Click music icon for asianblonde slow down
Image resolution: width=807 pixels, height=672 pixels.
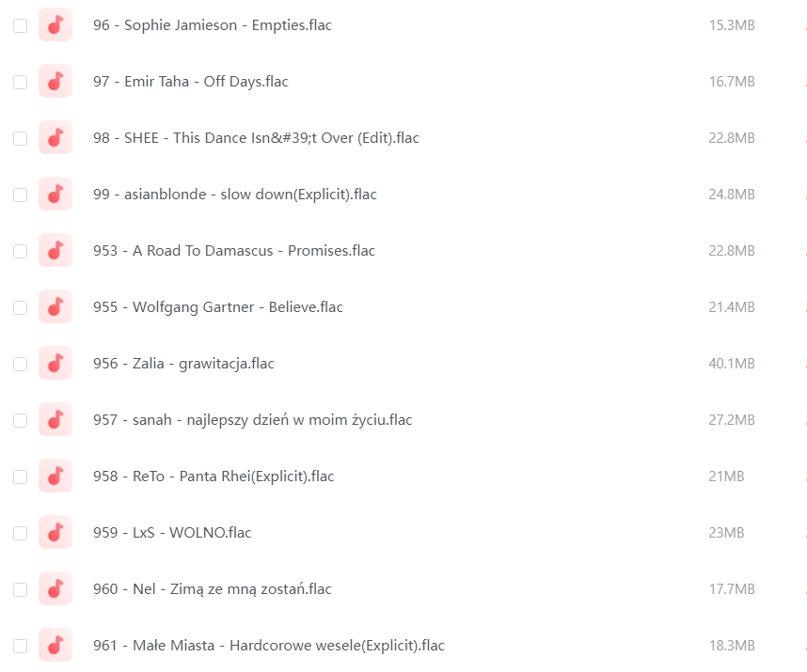[x=55, y=194]
